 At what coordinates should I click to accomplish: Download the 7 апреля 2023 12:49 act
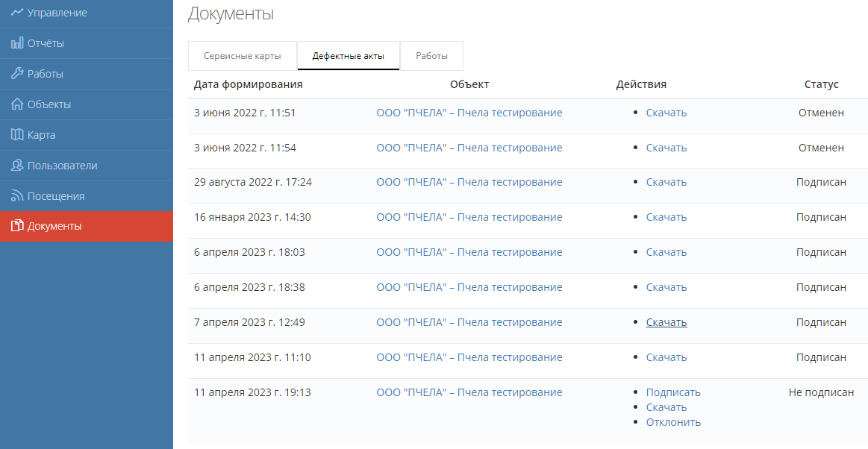(666, 322)
